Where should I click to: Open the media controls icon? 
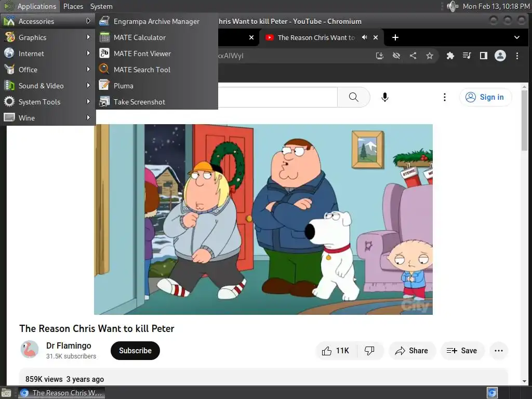pos(467,56)
